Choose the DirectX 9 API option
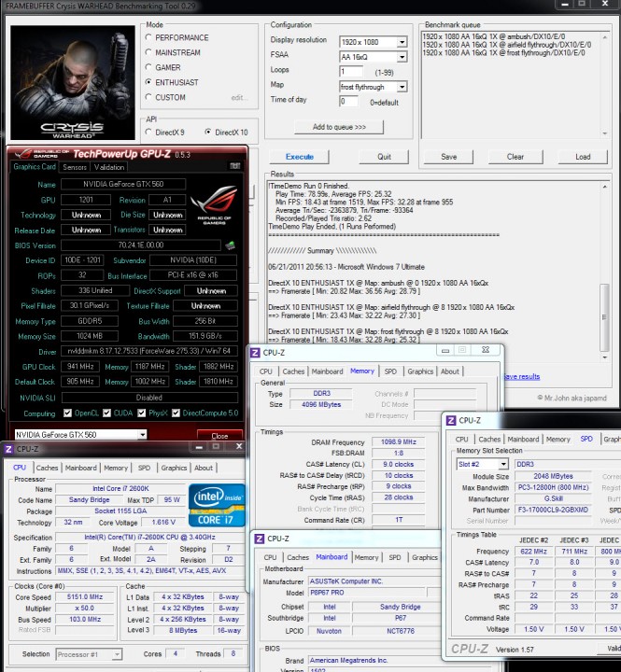This screenshot has width=621, height=672. [148, 132]
